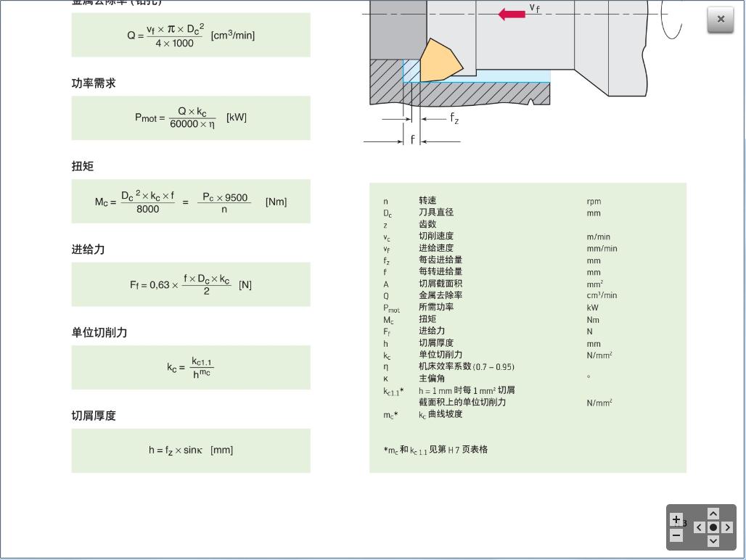This screenshot has height=560, width=746.
Task: Click the 刀具直径 legend row
Action: click(492, 213)
